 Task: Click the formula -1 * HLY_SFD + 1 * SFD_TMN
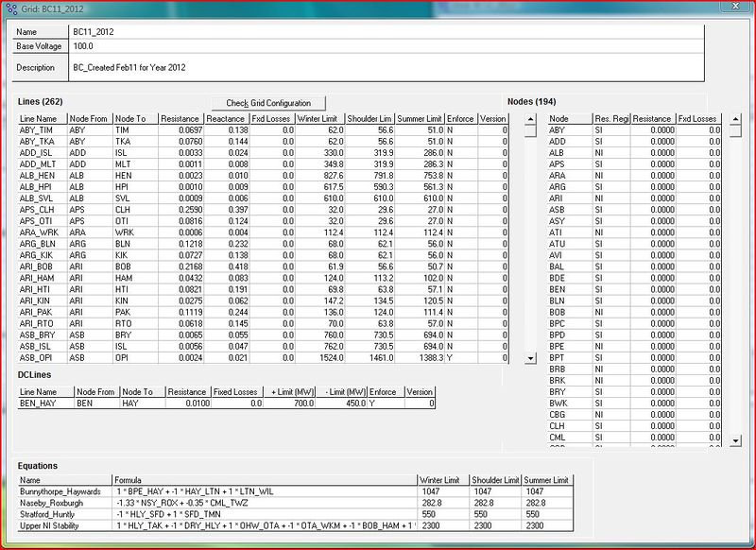pos(168,514)
